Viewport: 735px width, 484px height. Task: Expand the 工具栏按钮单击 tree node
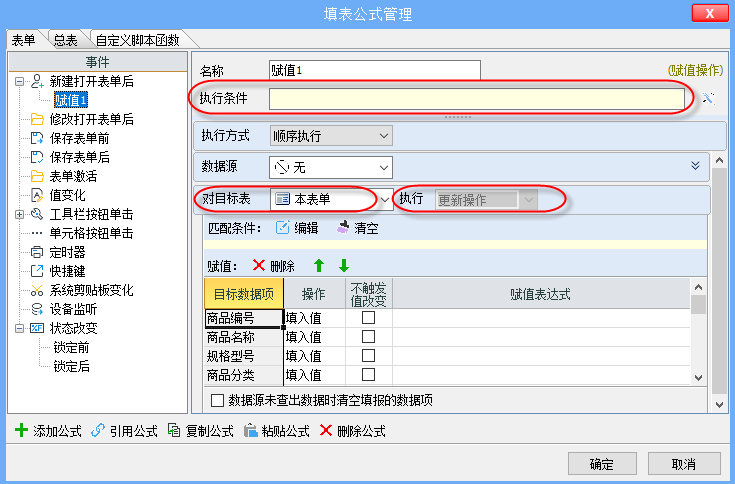(19, 214)
